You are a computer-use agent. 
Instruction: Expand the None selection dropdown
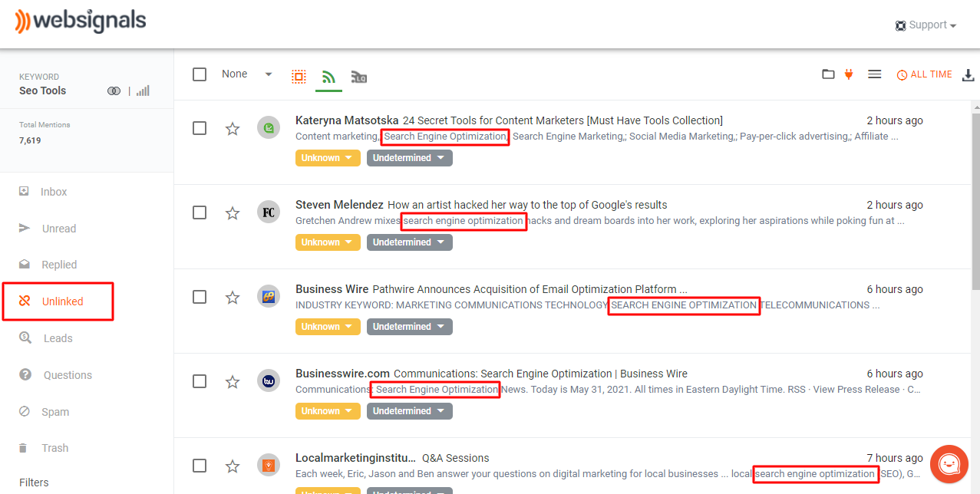pyautogui.click(x=247, y=74)
